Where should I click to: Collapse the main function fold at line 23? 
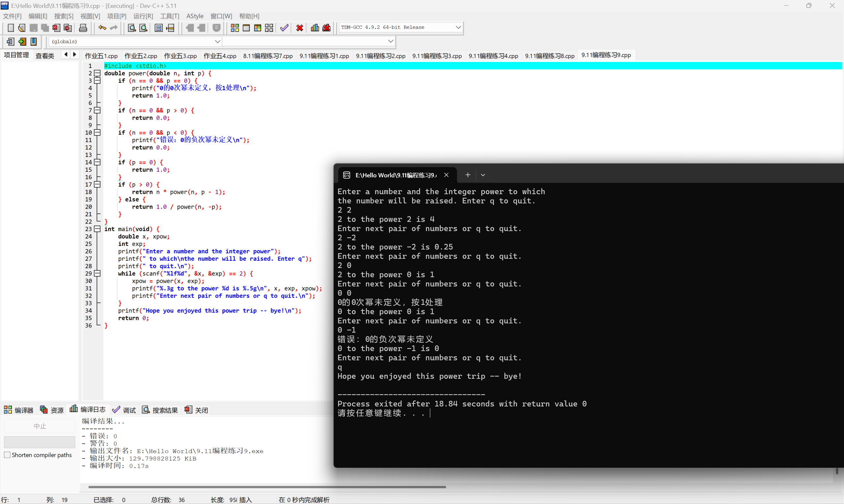coord(98,229)
